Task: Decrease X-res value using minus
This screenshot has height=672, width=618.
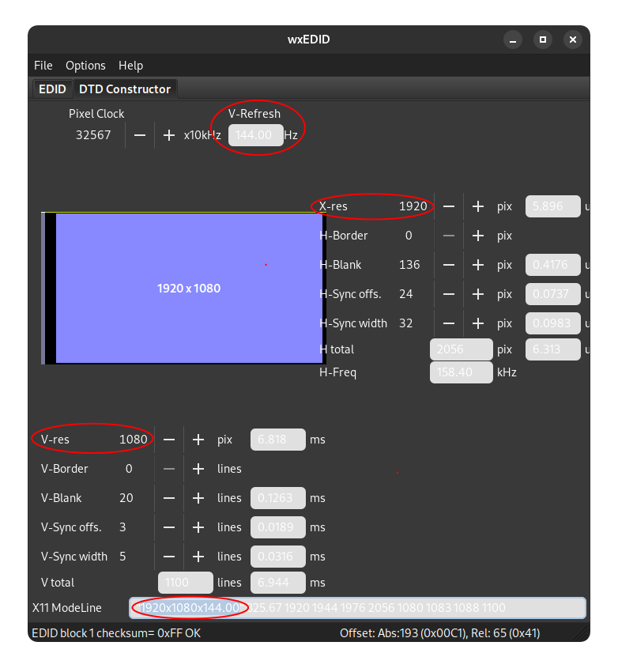Action: pos(449,206)
